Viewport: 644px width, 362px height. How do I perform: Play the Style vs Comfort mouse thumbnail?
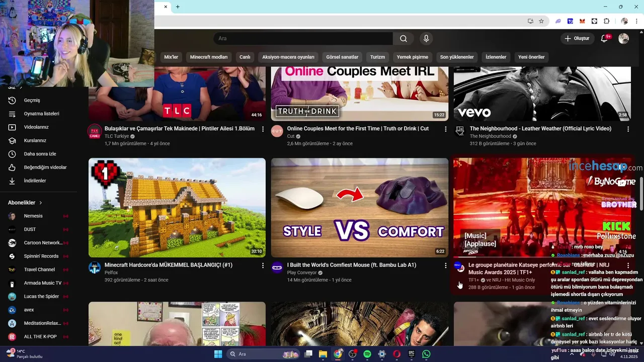360,208
